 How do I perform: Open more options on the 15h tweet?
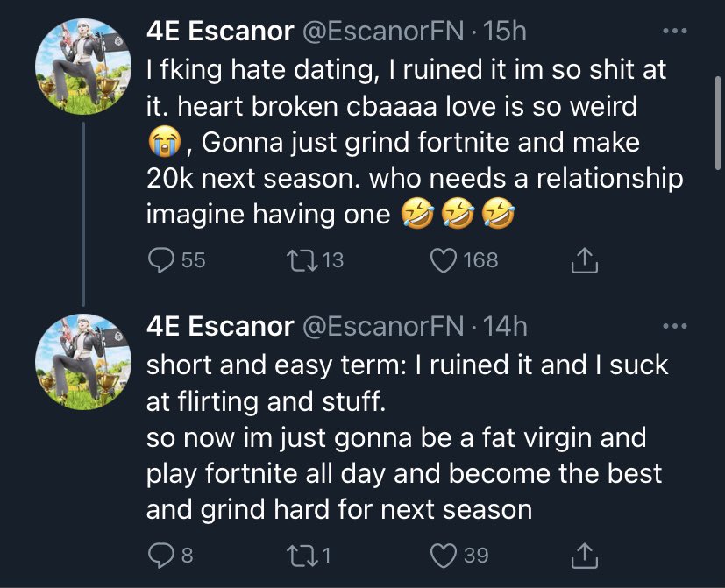(x=672, y=33)
